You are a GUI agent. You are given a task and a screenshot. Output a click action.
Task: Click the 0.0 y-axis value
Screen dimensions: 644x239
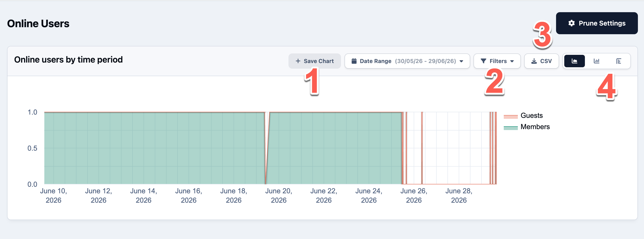32,184
